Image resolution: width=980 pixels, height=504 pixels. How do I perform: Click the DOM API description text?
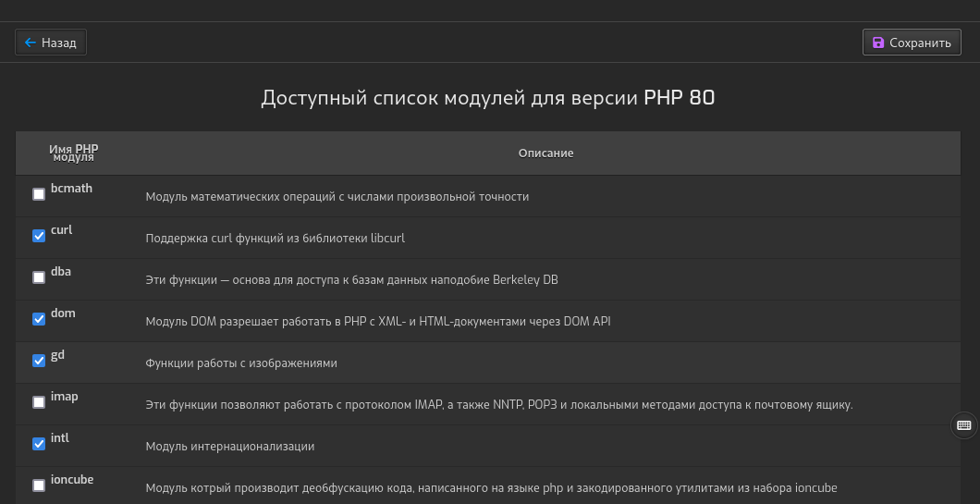pos(377,321)
